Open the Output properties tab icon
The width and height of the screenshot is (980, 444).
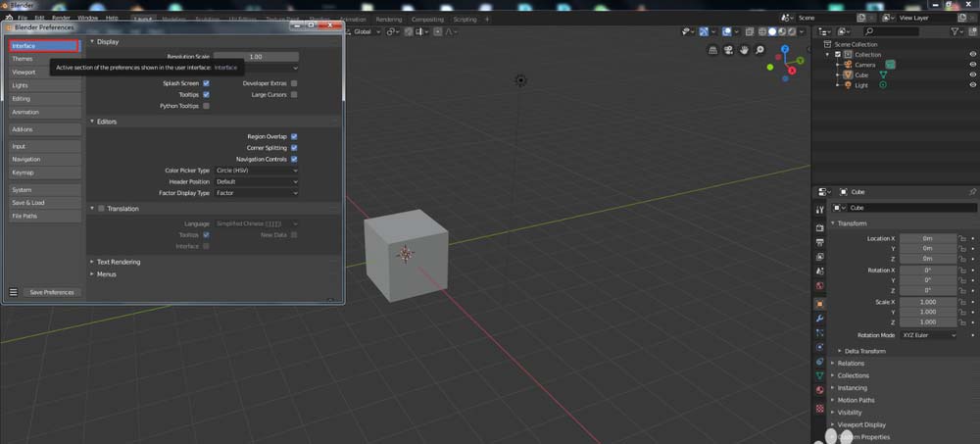[820, 242]
